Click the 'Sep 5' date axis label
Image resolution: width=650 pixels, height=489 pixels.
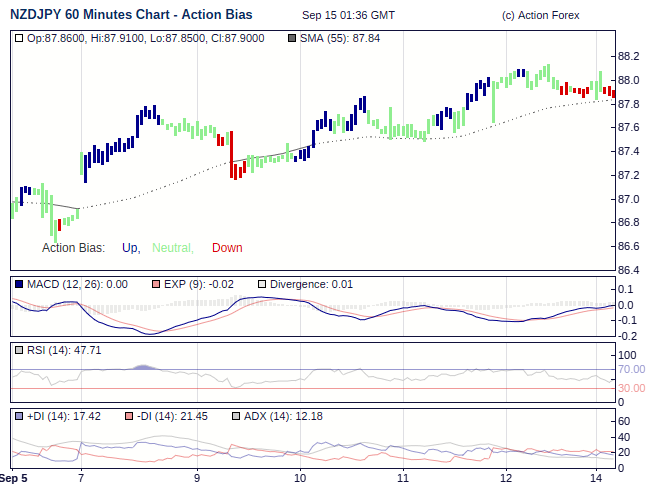pyautogui.click(x=13, y=478)
